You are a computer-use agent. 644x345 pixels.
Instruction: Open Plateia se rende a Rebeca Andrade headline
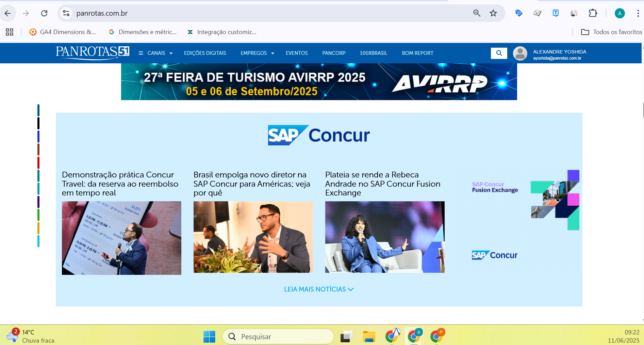coord(383,184)
